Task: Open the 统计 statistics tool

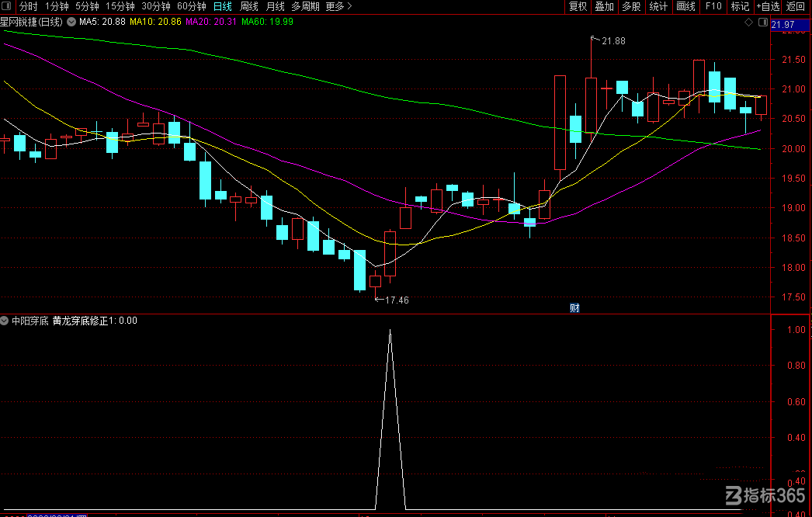Action: [x=658, y=6]
